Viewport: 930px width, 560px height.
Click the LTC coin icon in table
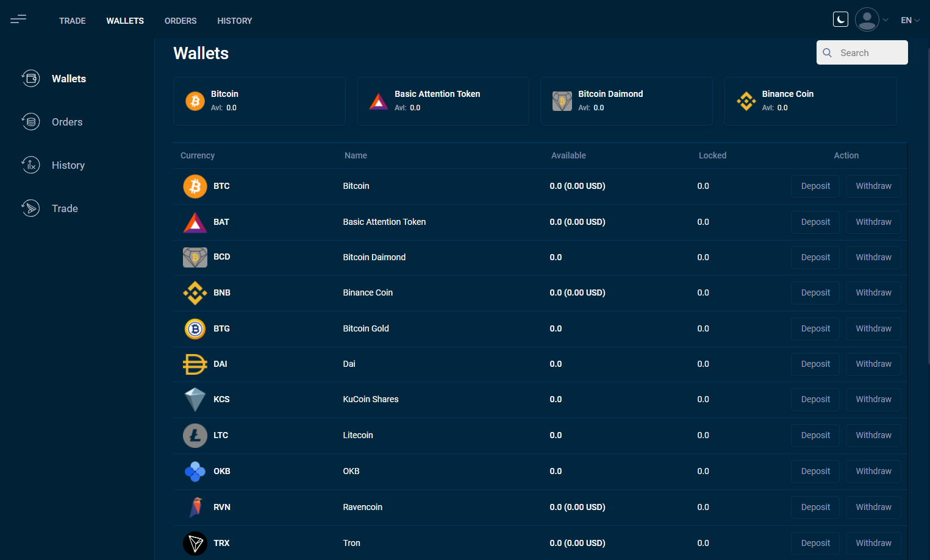(x=195, y=435)
